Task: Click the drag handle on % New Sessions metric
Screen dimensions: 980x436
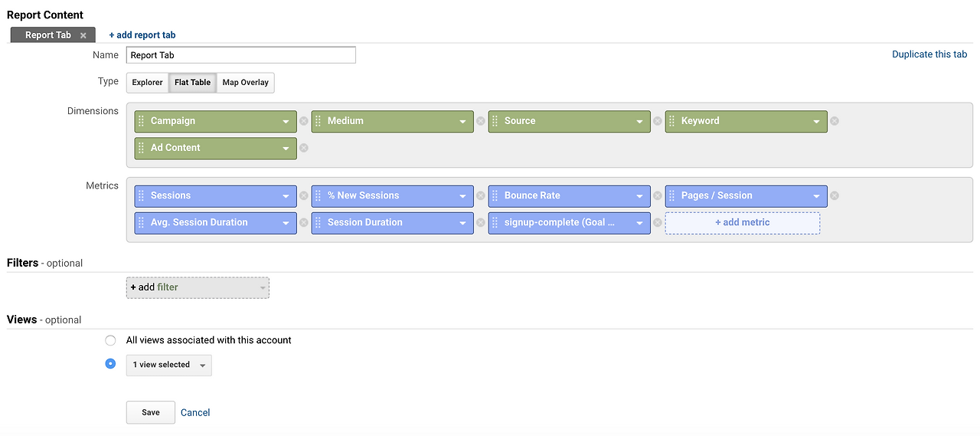Action: [x=318, y=196]
